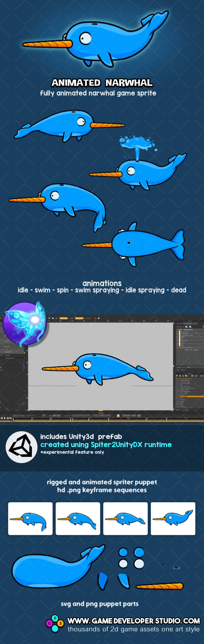Click the 'ANIMATED NARWHAL' title text
This screenshot has width=204, height=644.
pos(102,83)
